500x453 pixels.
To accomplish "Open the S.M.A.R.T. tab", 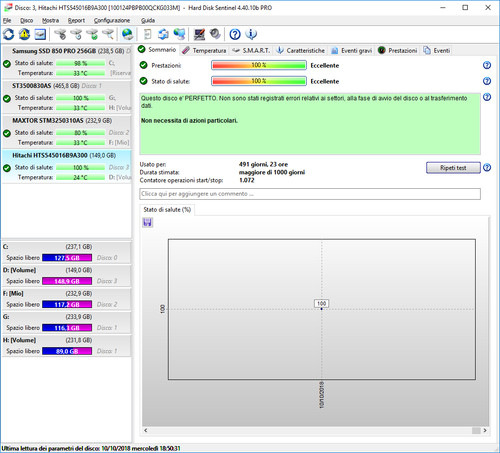I will pos(251,50).
